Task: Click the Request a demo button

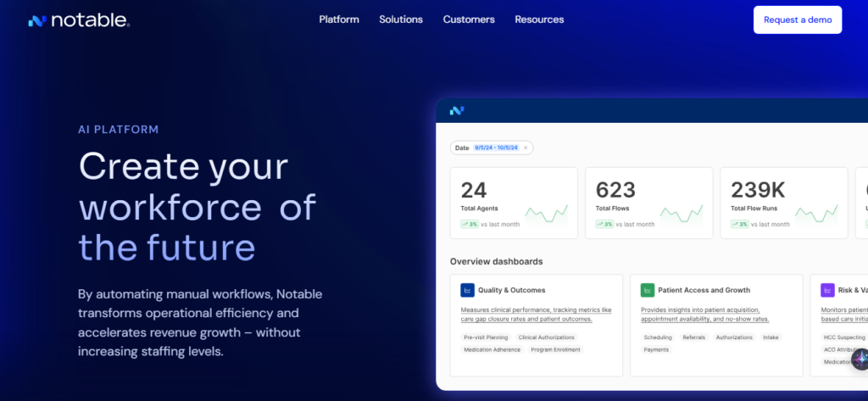Action: click(797, 20)
